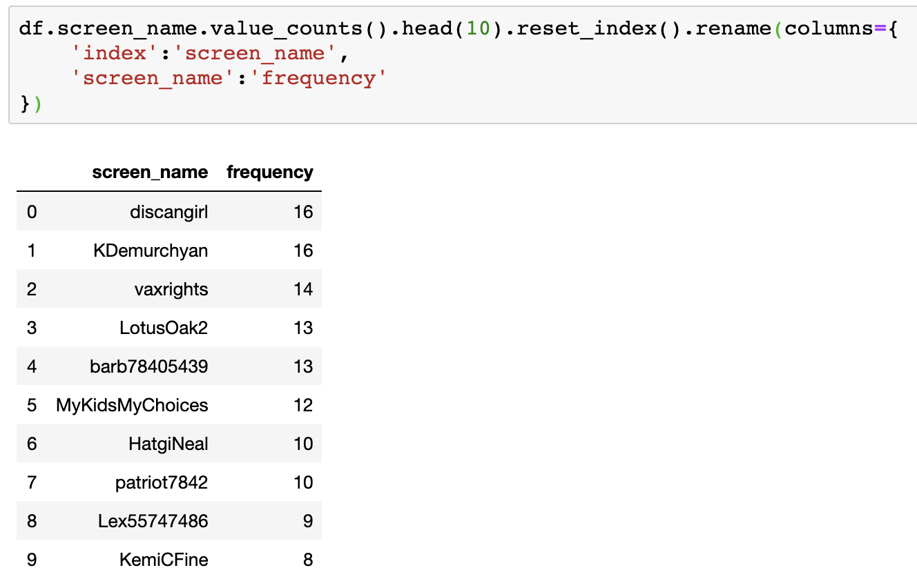Image resolution: width=917 pixels, height=588 pixels.
Task: Select the MyKidsMyChoices cell
Action: tap(132, 405)
